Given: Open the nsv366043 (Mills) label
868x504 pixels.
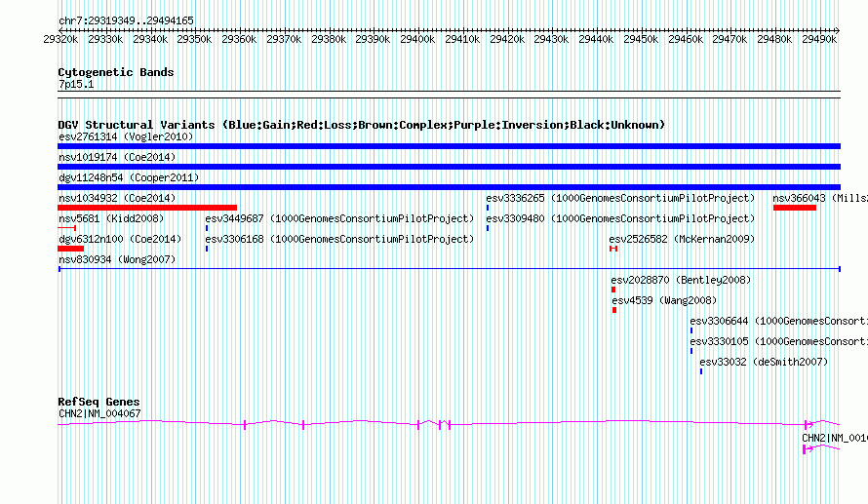Looking at the screenshot, I should point(820,198).
